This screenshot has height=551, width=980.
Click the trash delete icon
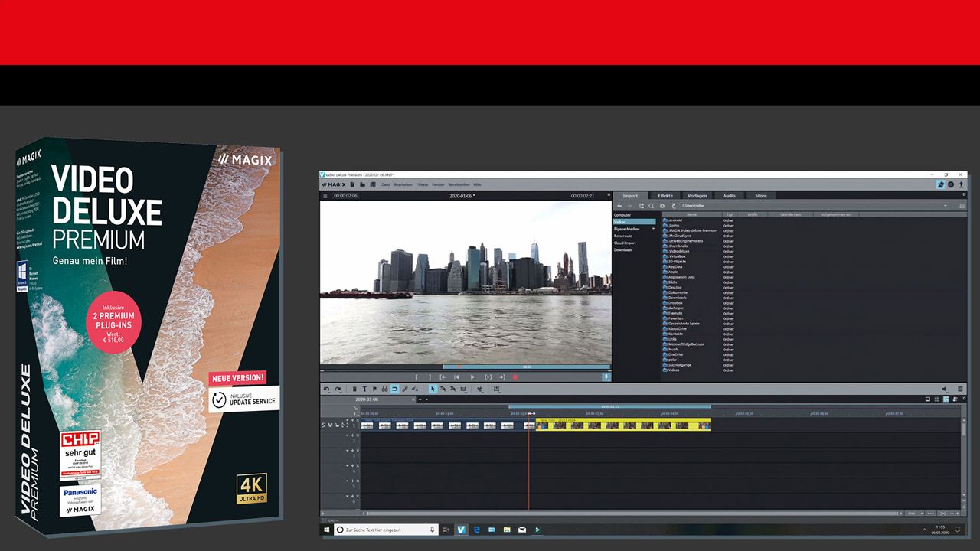click(354, 389)
